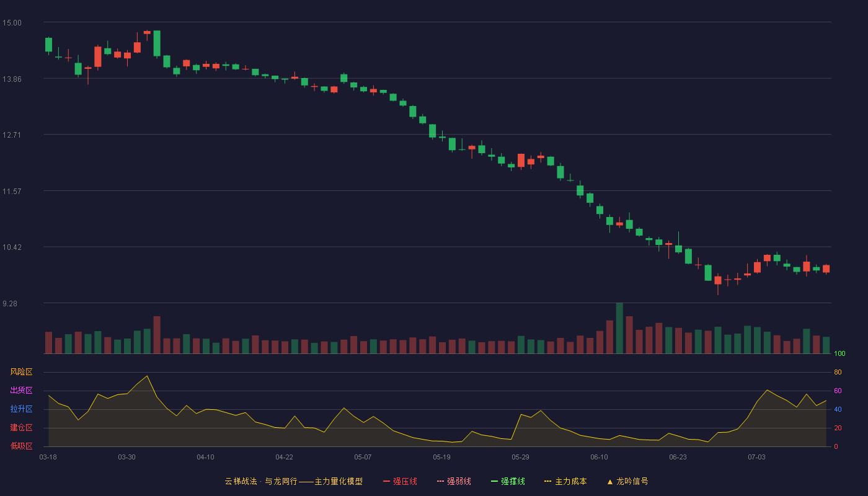Click the 06-10 date label

point(599,457)
